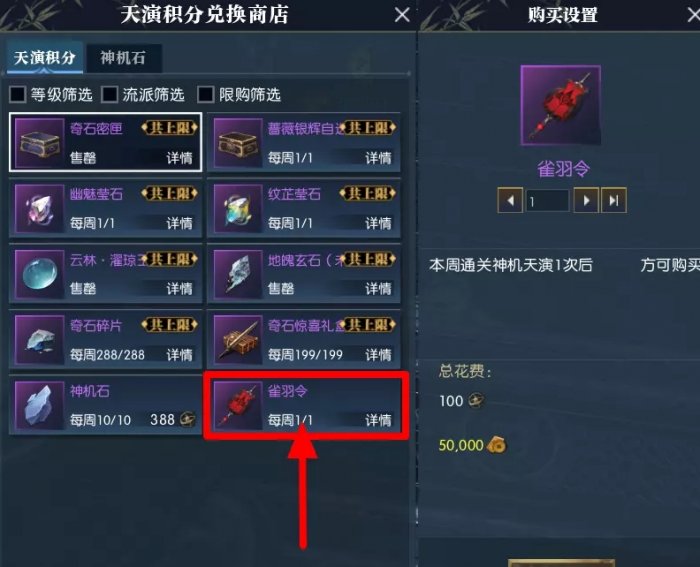Open the 天演积分 tab
This screenshot has width=700, height=567.
(x=45, y=58)
